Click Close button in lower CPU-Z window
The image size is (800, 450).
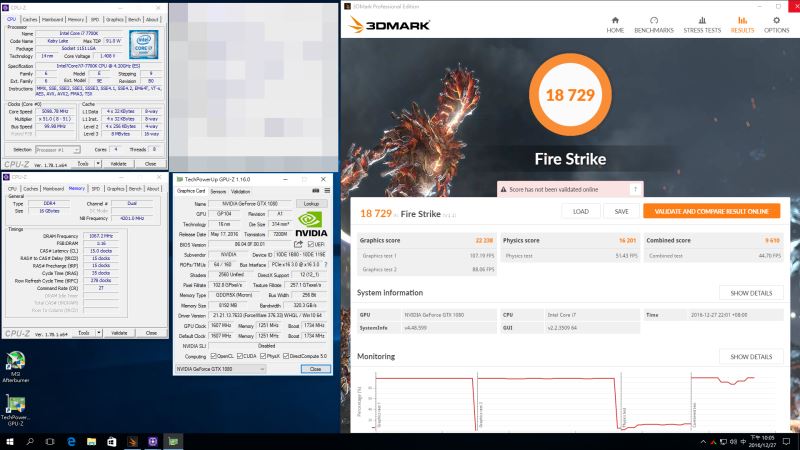click(x=151, y=333)
